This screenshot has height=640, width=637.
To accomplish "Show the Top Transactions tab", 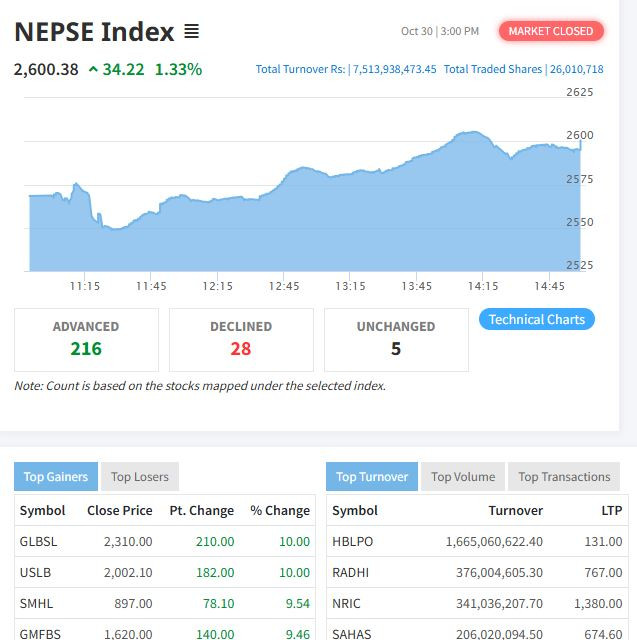I will 564,477.
